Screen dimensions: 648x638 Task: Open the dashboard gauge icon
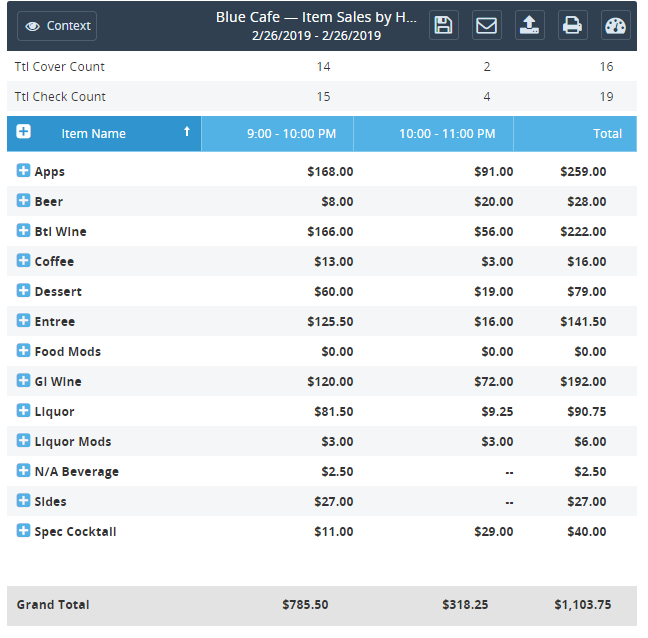coord(616,26)
